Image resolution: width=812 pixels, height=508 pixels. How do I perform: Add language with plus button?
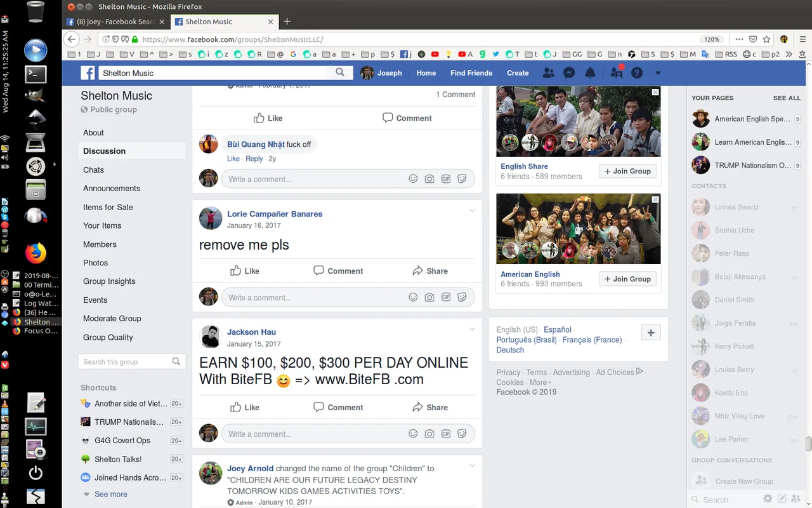(651, 332)
